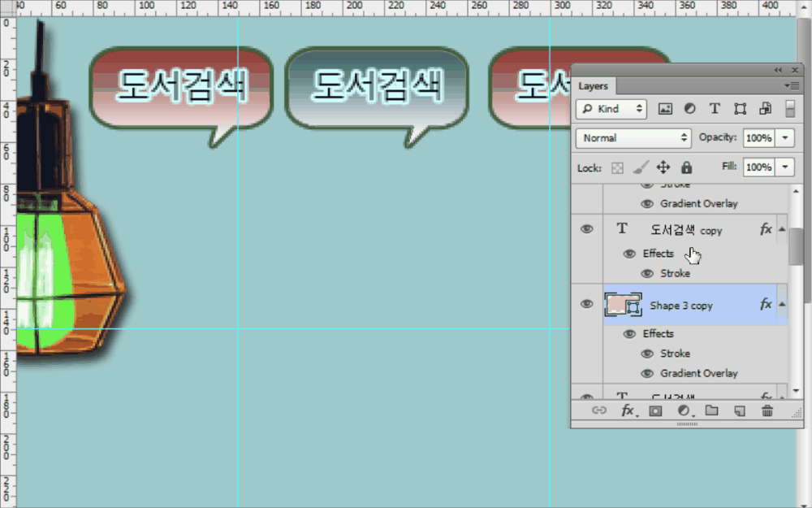Collapse effects of 도서검색 copy layer
The width and height of the screenshot is (812, 508).
coord(782,228)
